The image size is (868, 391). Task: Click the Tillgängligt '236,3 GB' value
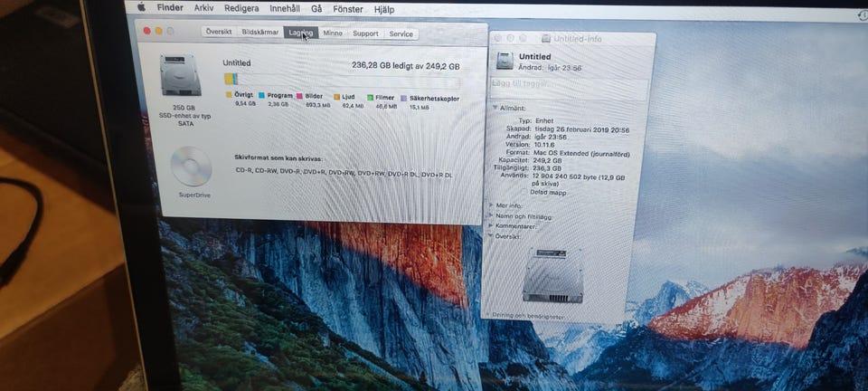548,168
